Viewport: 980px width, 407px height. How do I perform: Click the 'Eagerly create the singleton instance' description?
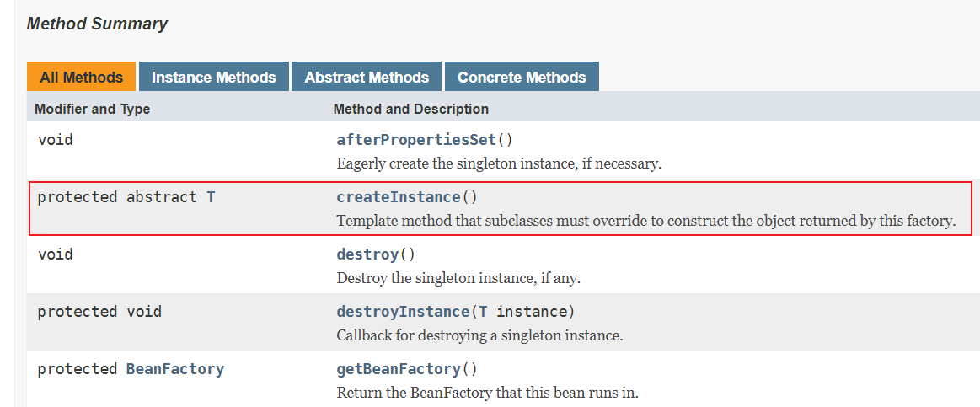(x=499, y=163)
